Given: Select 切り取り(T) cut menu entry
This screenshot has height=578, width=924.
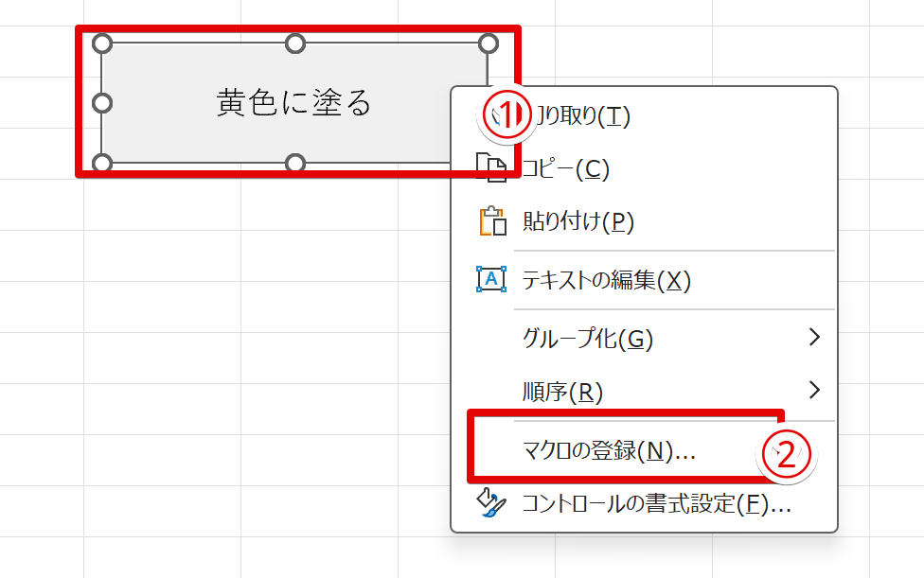Looking at the screenshot, I should point(644,116).
